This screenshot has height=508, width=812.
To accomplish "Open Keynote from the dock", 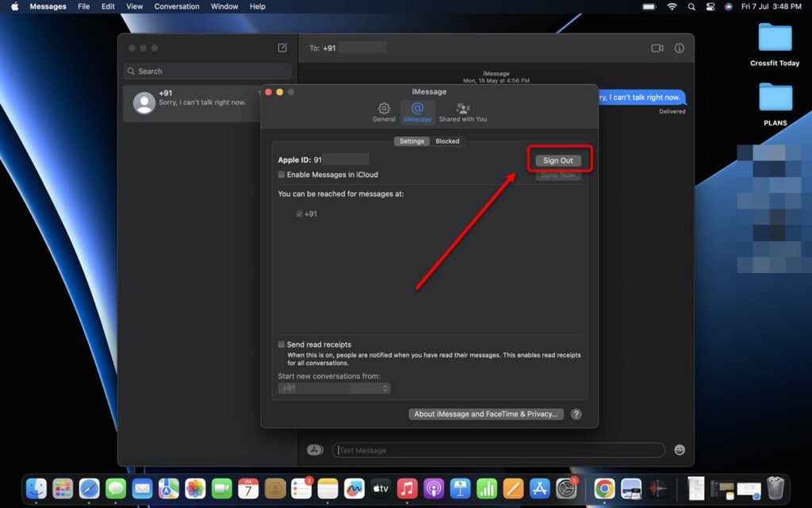I will (x=460, y=488).
